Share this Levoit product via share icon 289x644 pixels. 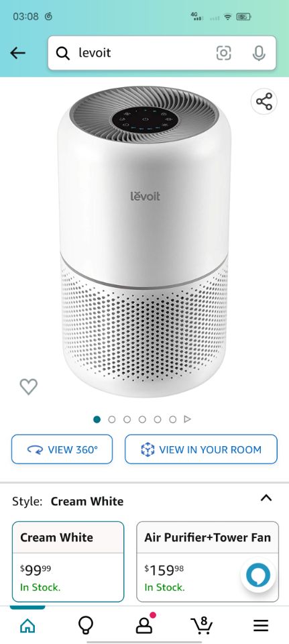264,101
